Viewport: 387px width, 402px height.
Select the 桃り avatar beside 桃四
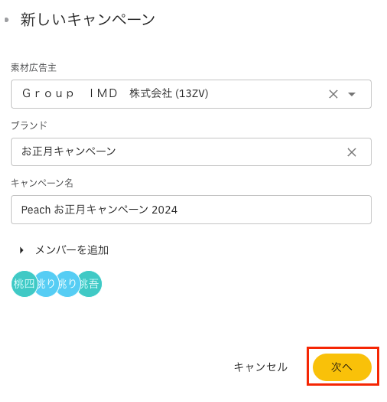46,284
